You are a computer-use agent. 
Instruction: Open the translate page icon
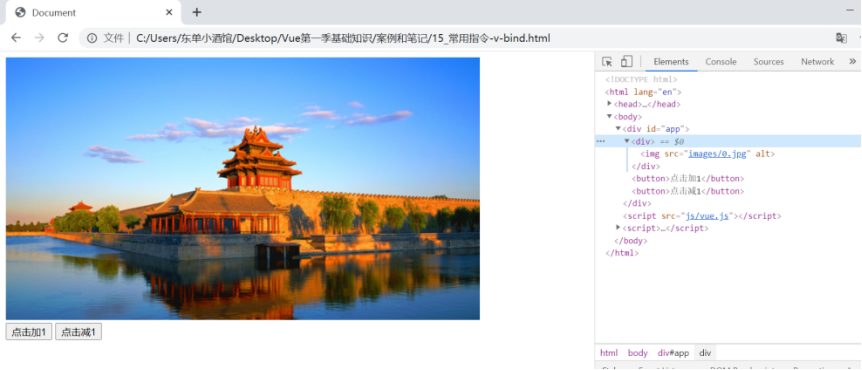[841, 38]
